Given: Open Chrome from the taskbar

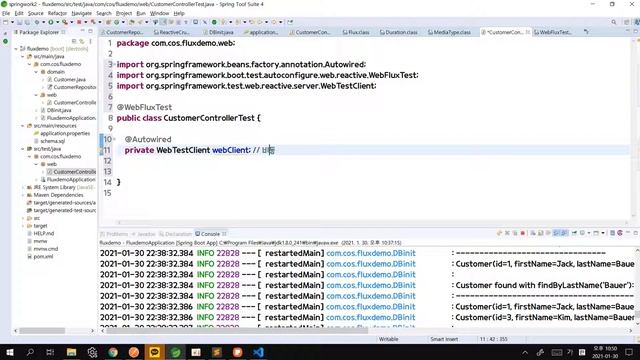Looking at the screenshot, I should click(113, 352).
